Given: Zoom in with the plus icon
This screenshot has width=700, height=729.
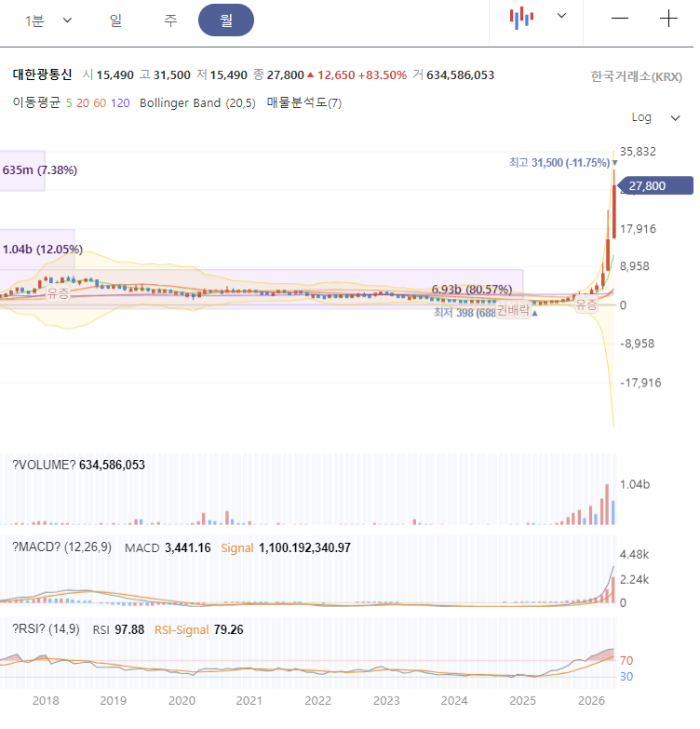Looking at the screenshot, I should (668, 18).
